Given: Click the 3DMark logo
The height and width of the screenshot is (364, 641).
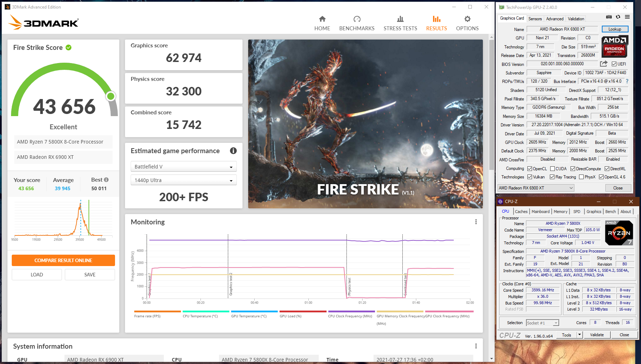Looking at the screenshot, I should 43,22.
